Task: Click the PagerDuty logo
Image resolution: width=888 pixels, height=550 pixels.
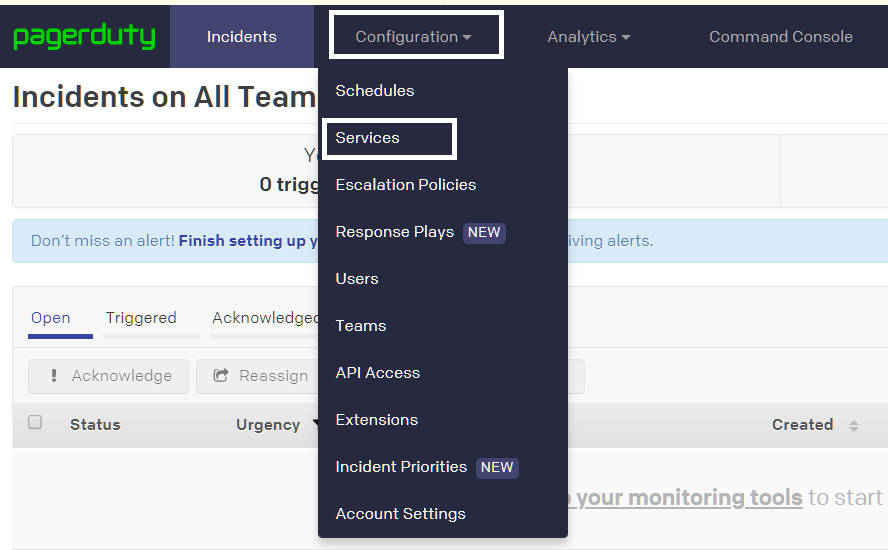Action: [x=85, y=37]
